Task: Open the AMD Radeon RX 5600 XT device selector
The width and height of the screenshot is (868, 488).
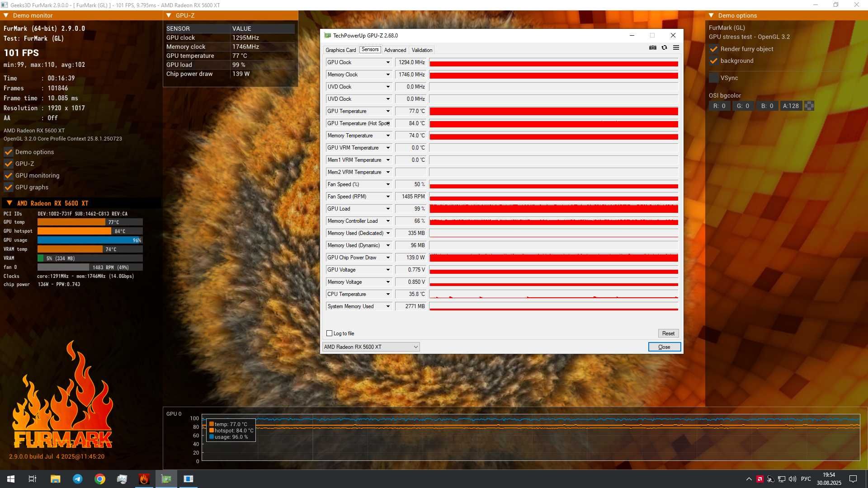Action: coord(371,347)
